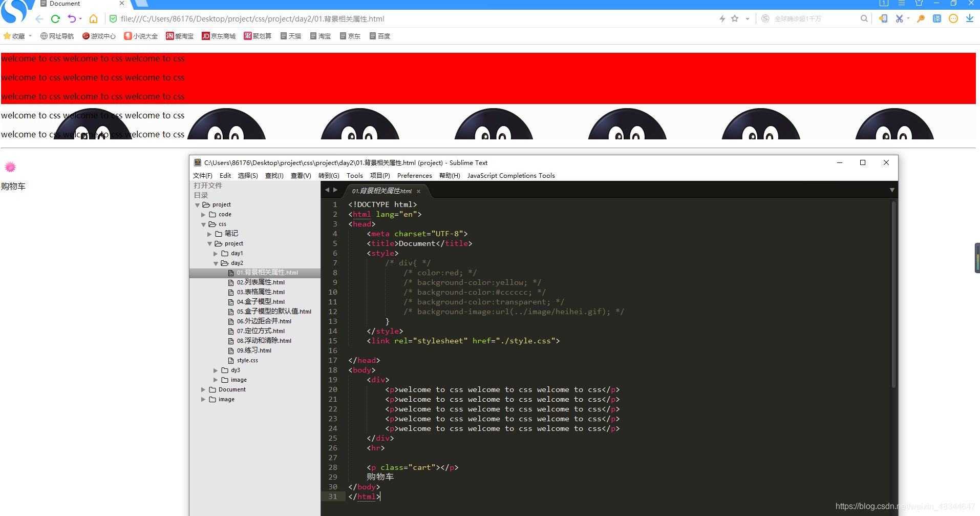
Task: Expand the dy3 folder in sidebar
Action: click(216, 370)
